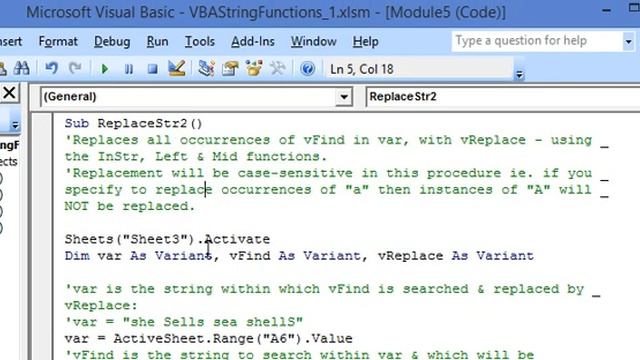Viewport: 640px width, 360px height.
Task: Open the Format menu
Action: 58,41
